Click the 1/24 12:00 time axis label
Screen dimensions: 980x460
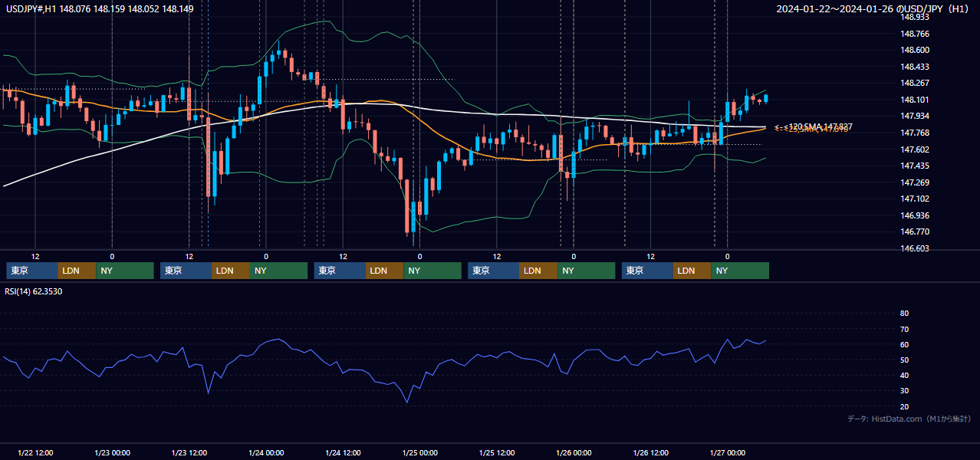pyautogui.click(x=343, y=453)
